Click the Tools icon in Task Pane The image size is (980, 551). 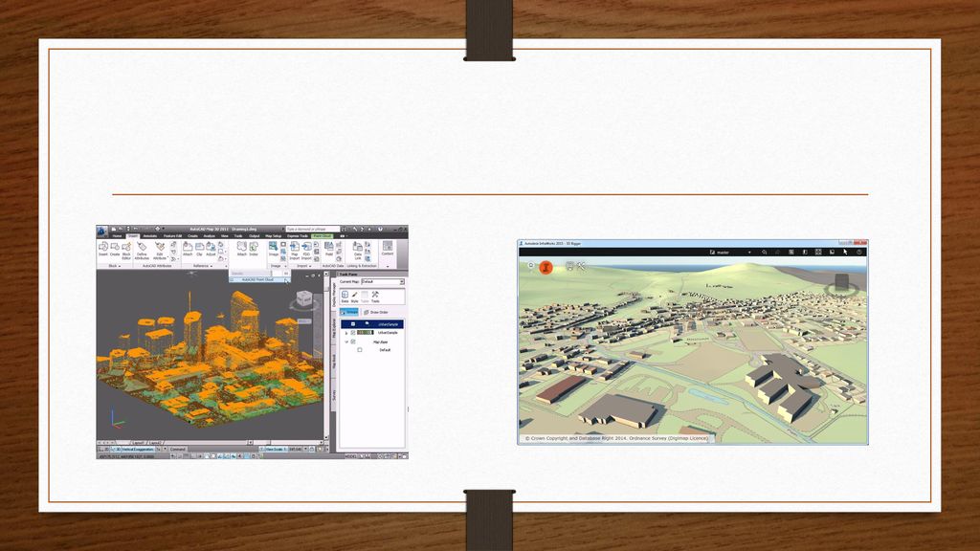coord(375,295)
